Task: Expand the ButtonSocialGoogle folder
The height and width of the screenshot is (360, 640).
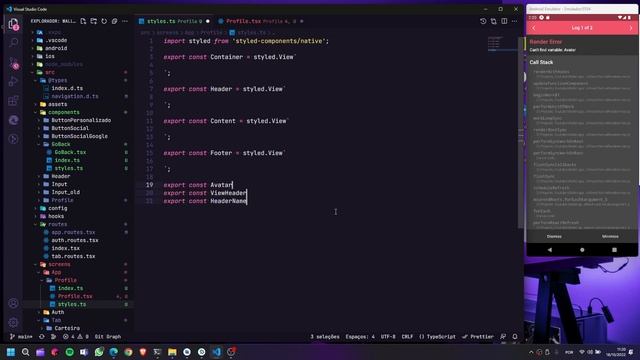Action: pos(79,136)
